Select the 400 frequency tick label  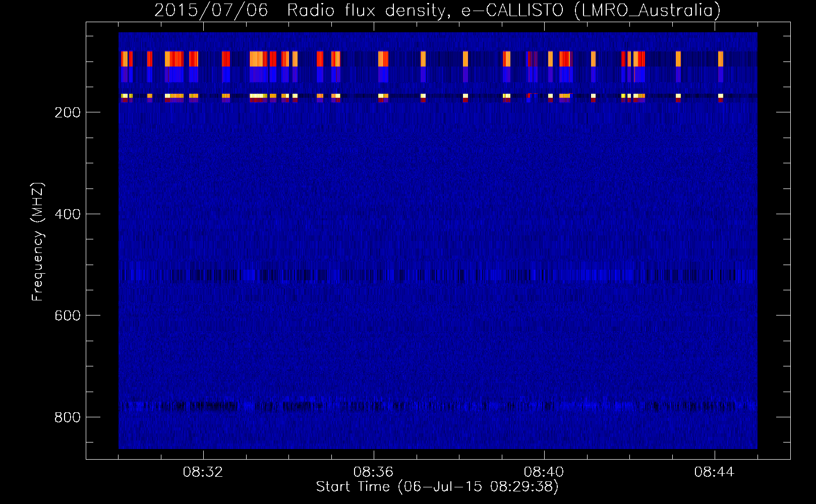point(68,214)
